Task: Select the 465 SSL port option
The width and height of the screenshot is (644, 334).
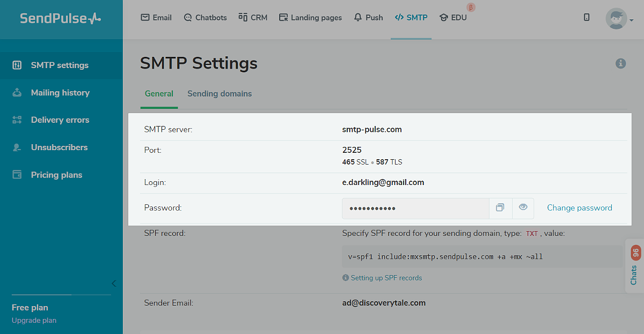Action: [x=355, y=161]
